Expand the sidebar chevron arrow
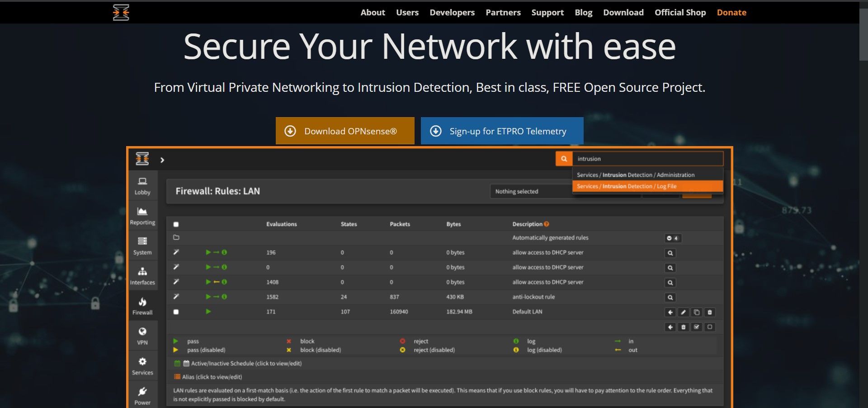The height and width of the screenshot is (408, 868). [x=162, y=160]
